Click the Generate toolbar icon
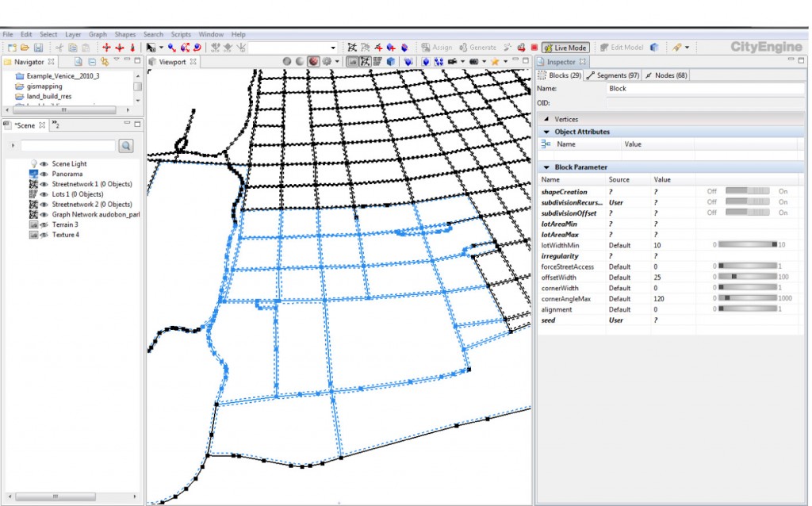The image size is (812, 506). coord(462,47)
